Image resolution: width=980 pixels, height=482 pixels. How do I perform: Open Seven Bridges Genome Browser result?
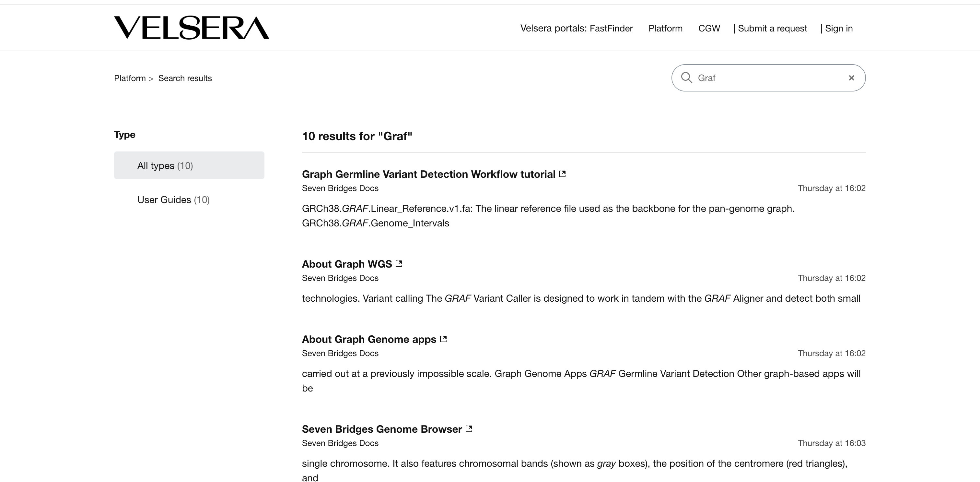[382, 429]
